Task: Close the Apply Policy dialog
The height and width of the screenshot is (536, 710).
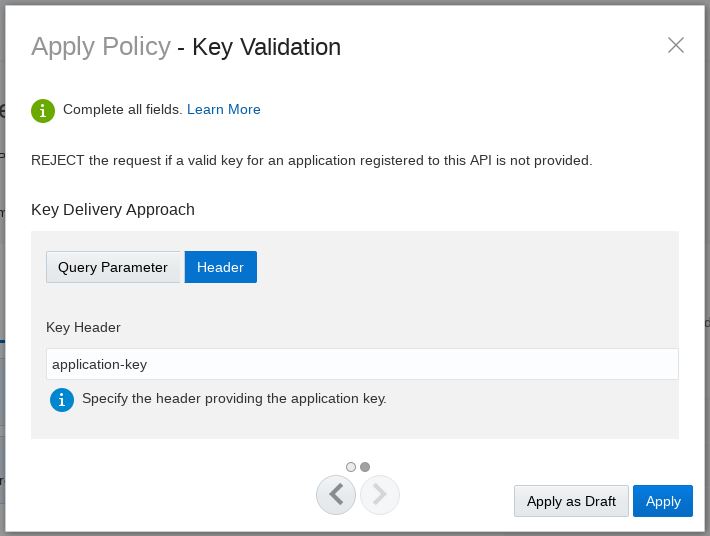Action: [x=676, y=45]
